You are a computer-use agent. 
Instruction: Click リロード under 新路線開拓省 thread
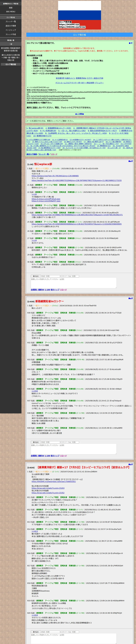[63, 456]
